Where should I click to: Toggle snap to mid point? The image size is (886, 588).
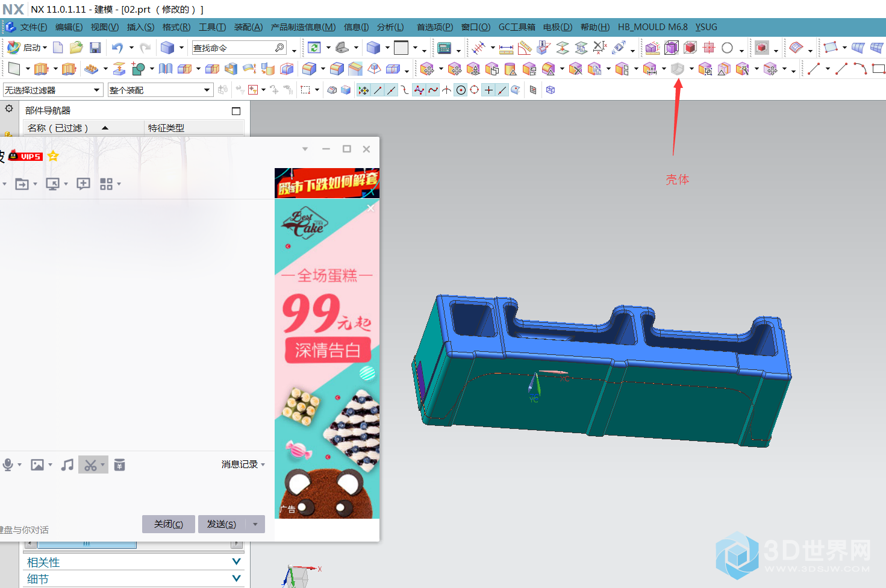coord(392,90)
